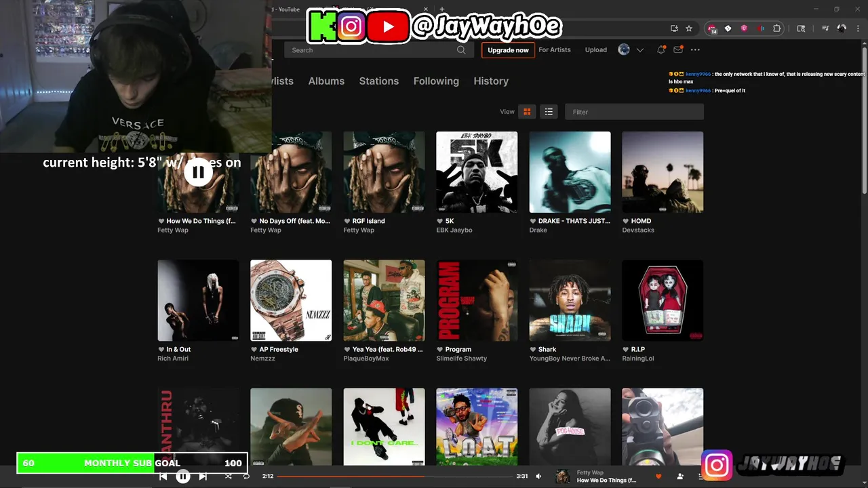Toggle the heart on No Days Off

(x=254, y=221)
